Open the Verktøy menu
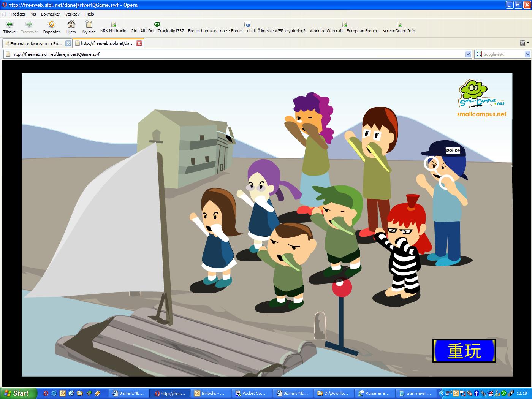This screenshot has height=399, width=532. [73, 14]
